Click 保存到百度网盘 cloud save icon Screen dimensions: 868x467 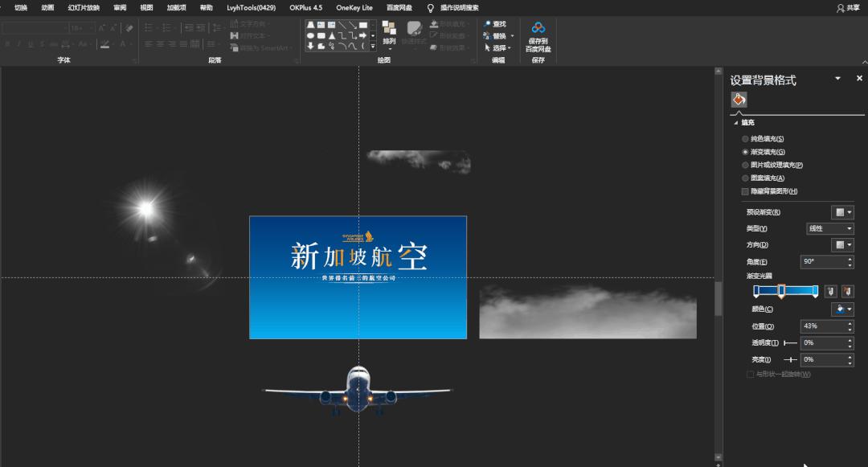pos(537,34)
